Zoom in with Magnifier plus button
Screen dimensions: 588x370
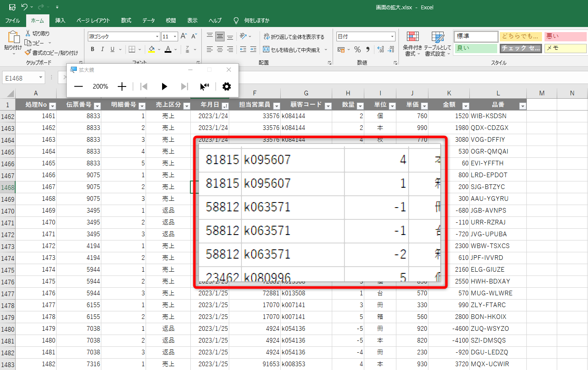pos(122,86)
